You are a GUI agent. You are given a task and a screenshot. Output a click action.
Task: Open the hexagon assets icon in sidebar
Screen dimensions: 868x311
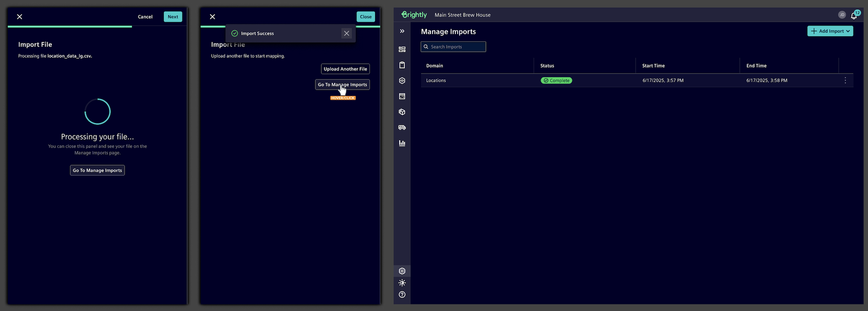(x=402, y=80)
